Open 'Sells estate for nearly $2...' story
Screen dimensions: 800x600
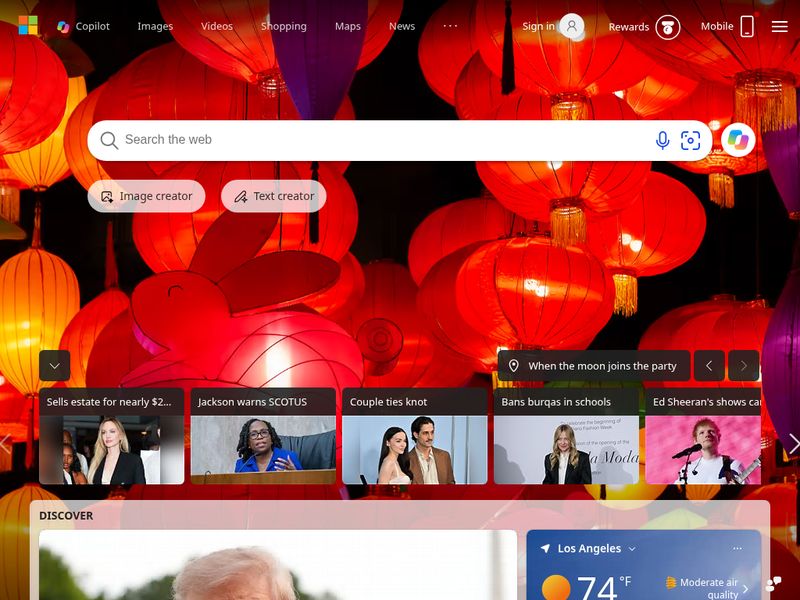coord(112,436)
